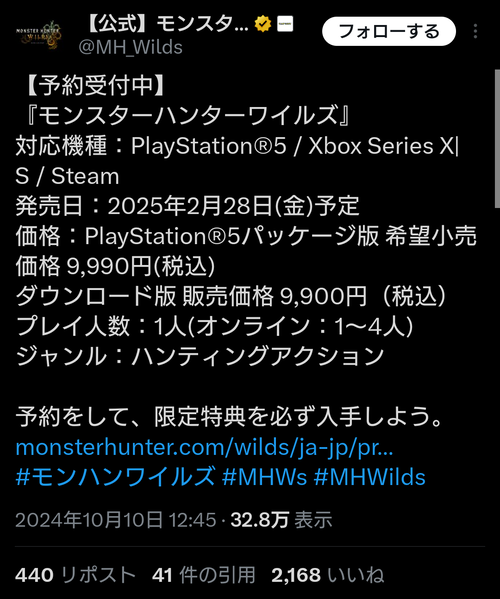This screenshot has width=500, height=599.
Task: Show the 2,168 いいね likes list
Action: pyautogui.click(x=328, y=575)
